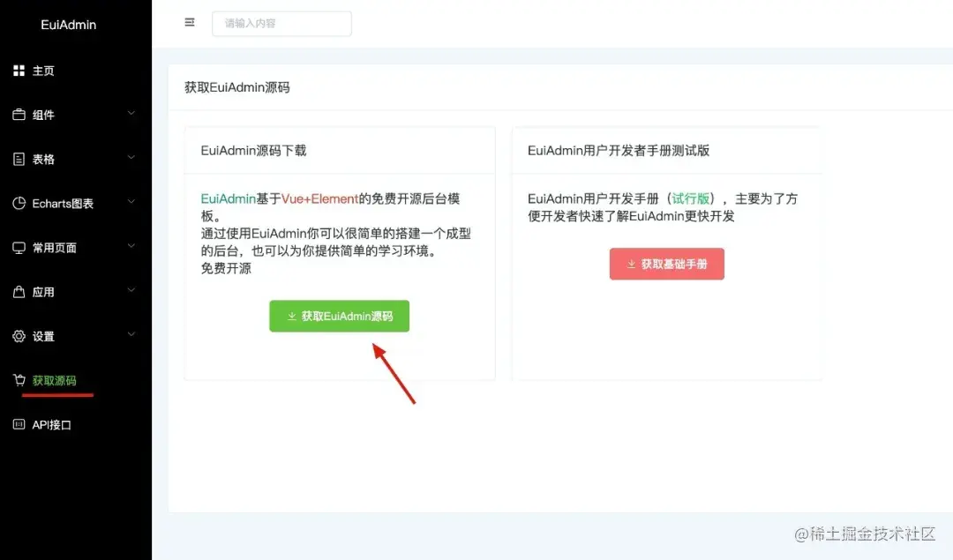Expand the 应用 menu chevron
953x560 pixels.
click(131, 290)
